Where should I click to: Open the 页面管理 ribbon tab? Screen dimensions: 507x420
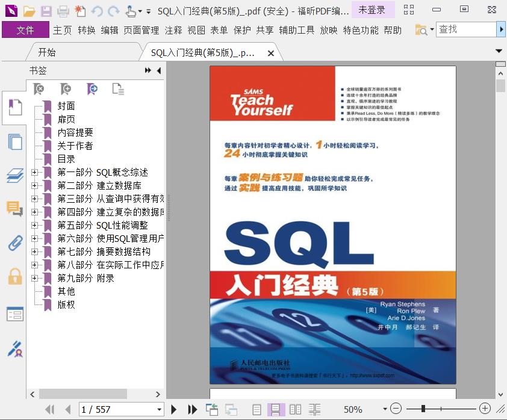[142, 30]
